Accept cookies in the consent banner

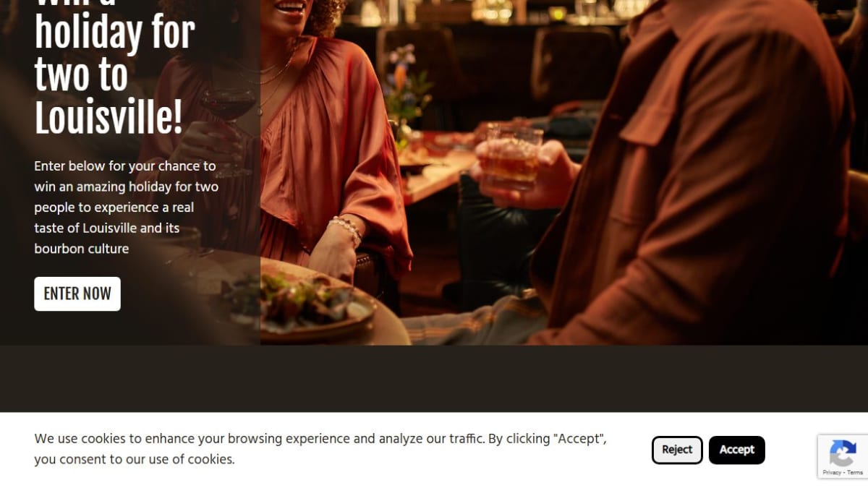[737, 450]
